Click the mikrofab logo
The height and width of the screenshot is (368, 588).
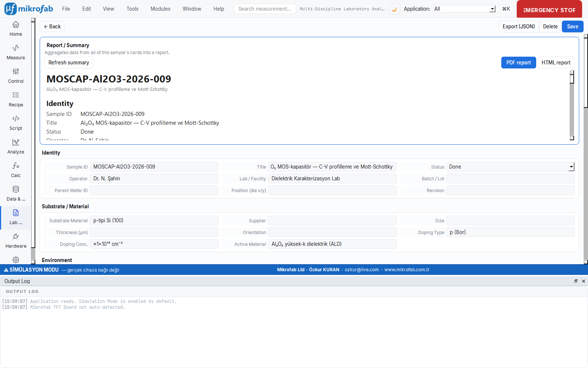click(29, 8)
